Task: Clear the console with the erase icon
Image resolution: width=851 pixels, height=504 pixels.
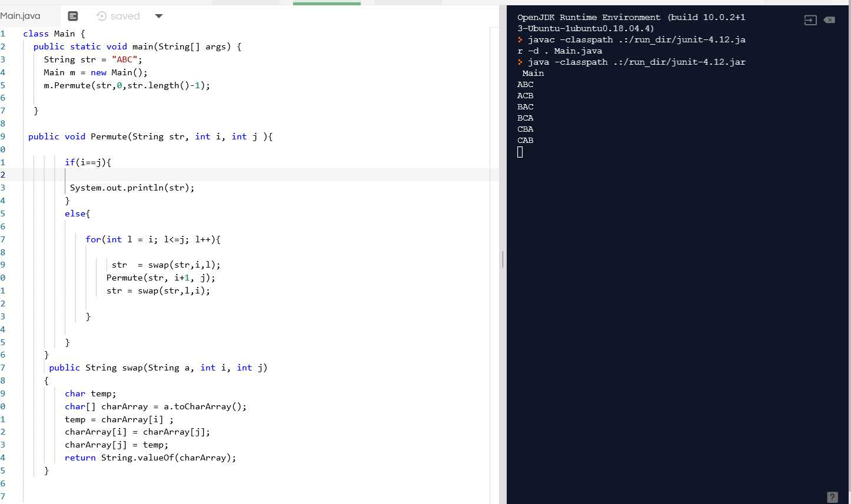Action: click(829, 20)
